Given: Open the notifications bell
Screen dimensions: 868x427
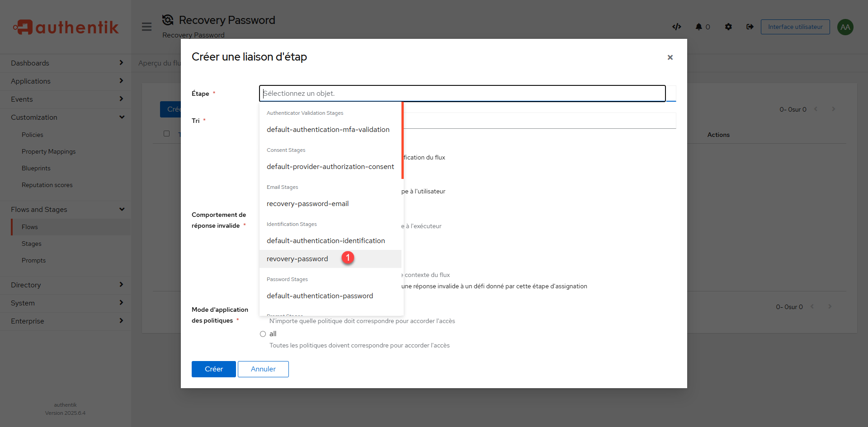Looking at the screenshot, I should (x=698, y=27).
